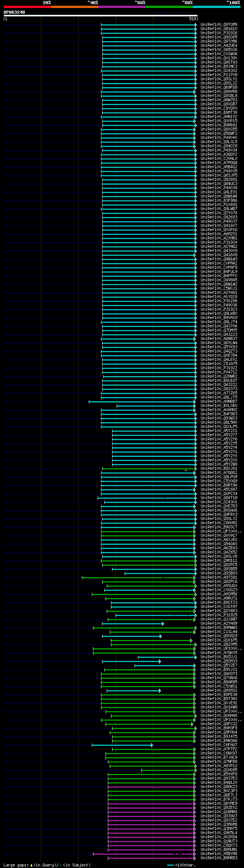Open hit UniRef100_B9MT39
This screenshot has width=244, height=868.
click(x=219, y=113)
